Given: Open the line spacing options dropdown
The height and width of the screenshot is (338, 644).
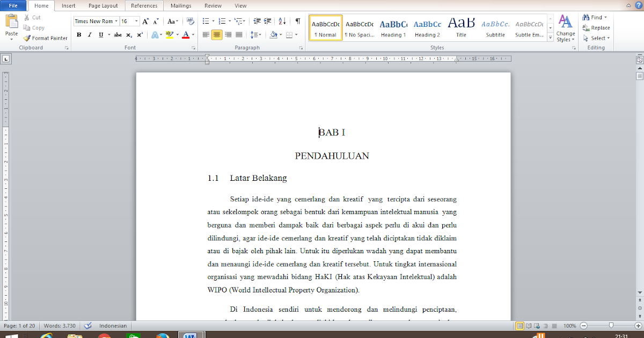Looking at the screenshot, I should (260, 34).
